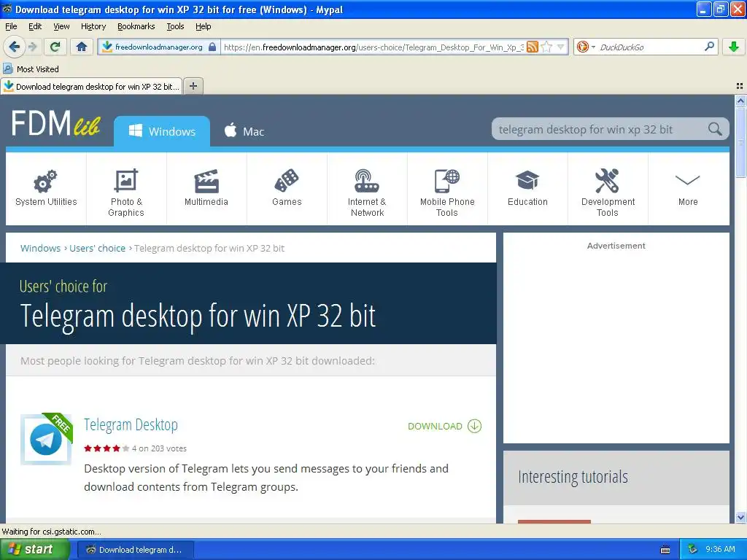Select the Download telegram desktop browser tab
Viewport: 747px width, 560px height.
click(x=91, y=86)
